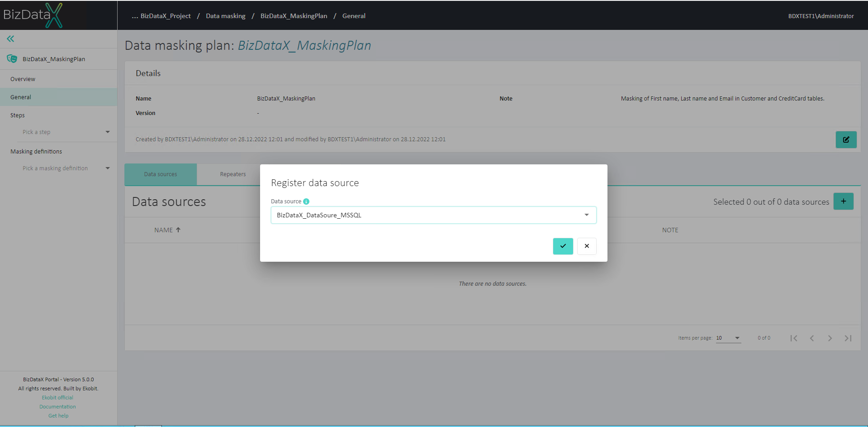Go to the previous page
The height and width of the screenshot is (427, 868).
point(812,338)
